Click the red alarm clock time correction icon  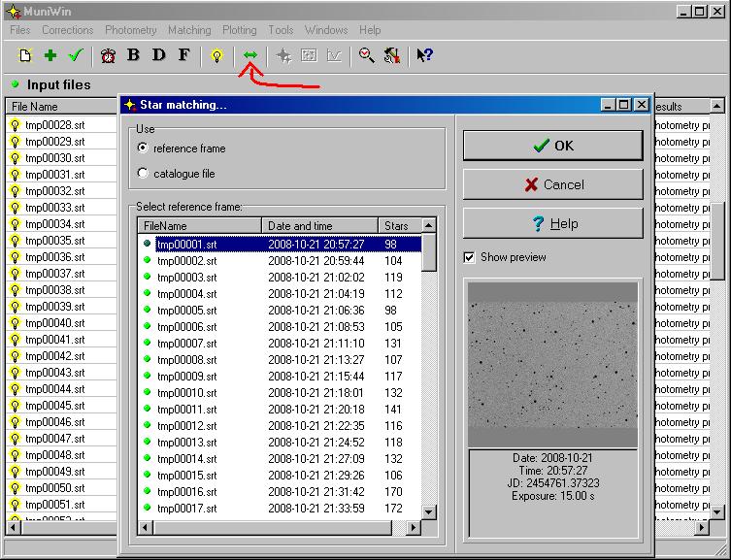109,55
